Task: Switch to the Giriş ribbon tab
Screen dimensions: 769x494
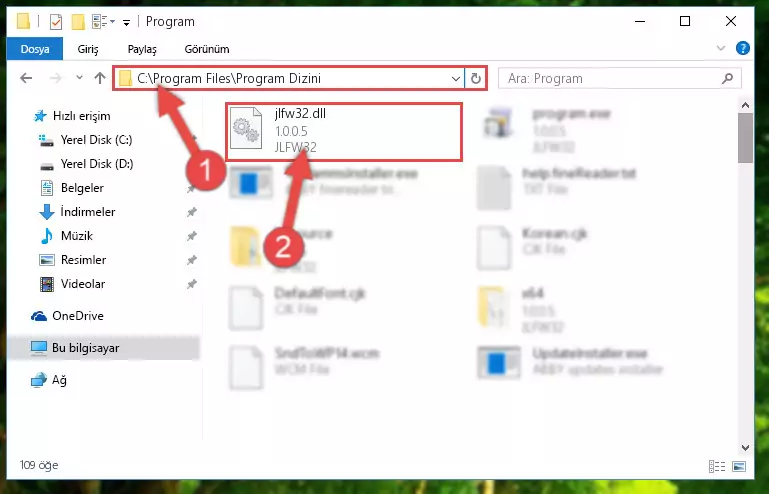Action: pos(88,49)
